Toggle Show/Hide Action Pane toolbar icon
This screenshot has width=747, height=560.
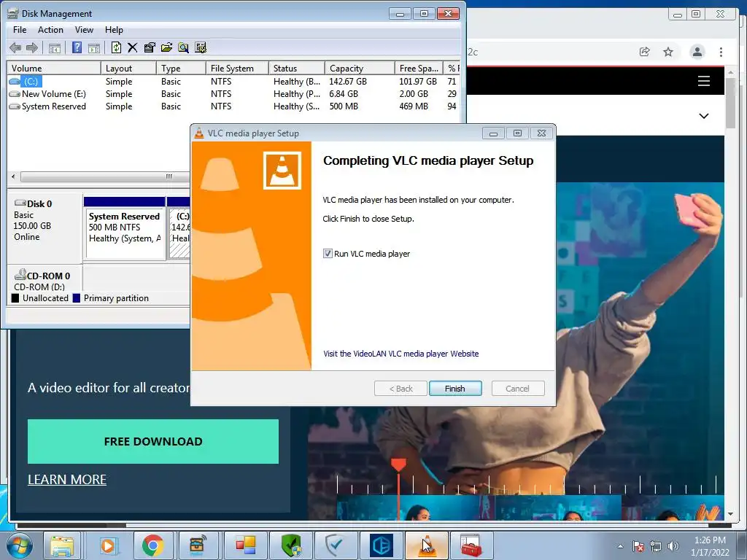[94, 47]
